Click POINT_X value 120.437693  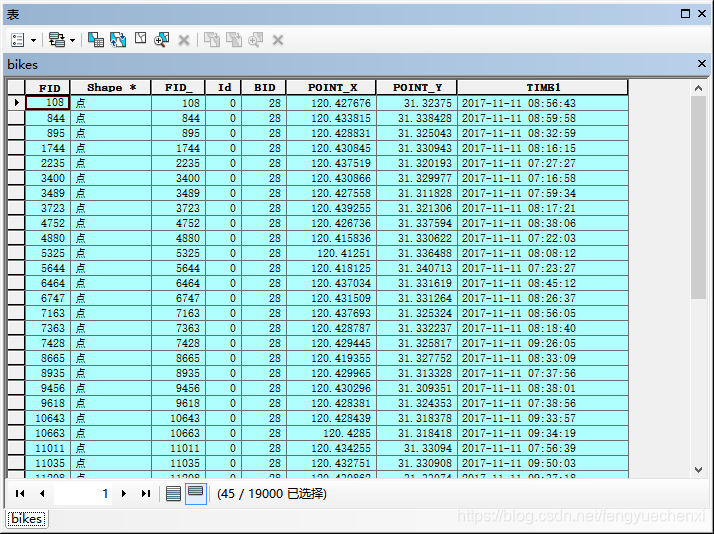pos(332,314)
